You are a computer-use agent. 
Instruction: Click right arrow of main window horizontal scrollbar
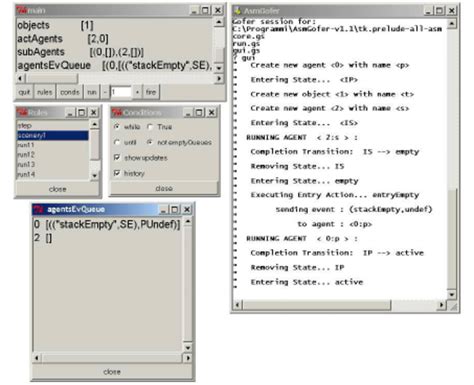pos(219,78)
